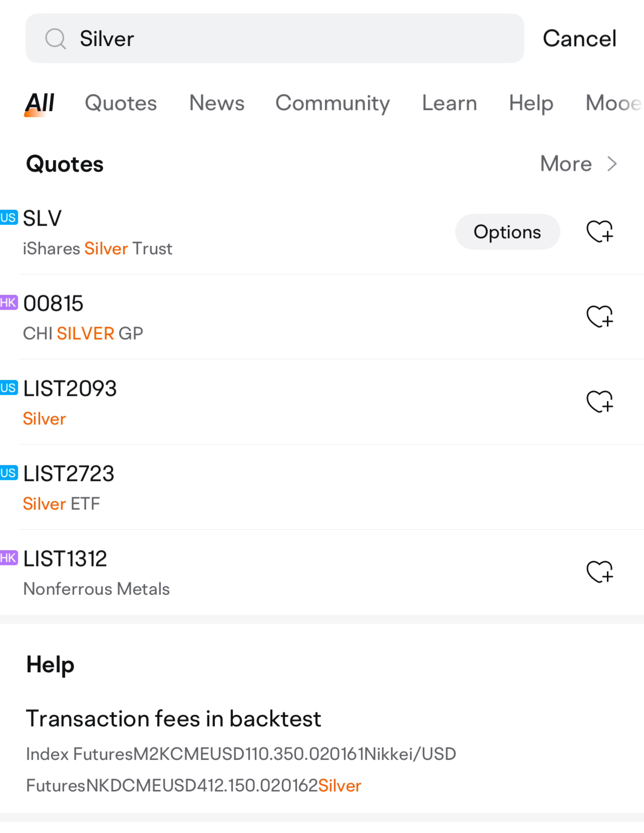Add LIST1312 Nonferrous Metals to watchlist
The height and width of the screenshot is (833, 644).
(599, 572)
